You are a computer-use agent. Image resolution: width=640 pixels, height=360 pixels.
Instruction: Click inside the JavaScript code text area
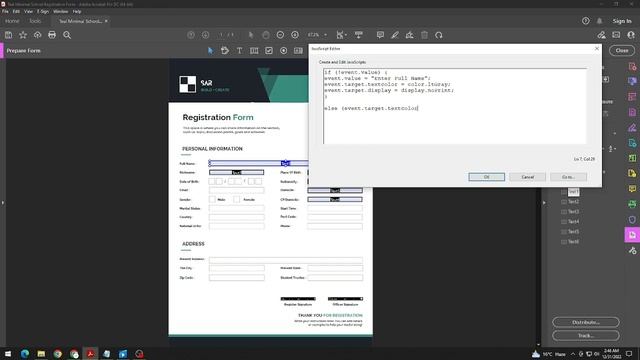coord(455,106)
